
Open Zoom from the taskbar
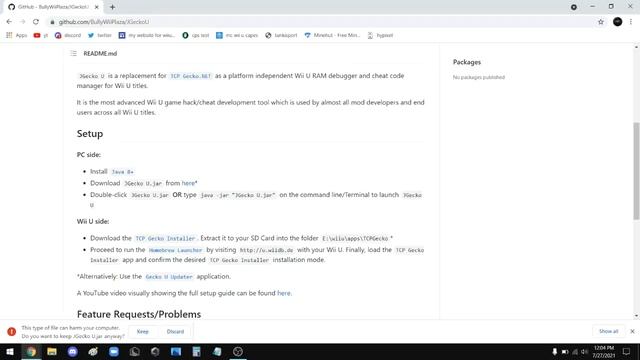pyautogui.click(x=114, y=352)
